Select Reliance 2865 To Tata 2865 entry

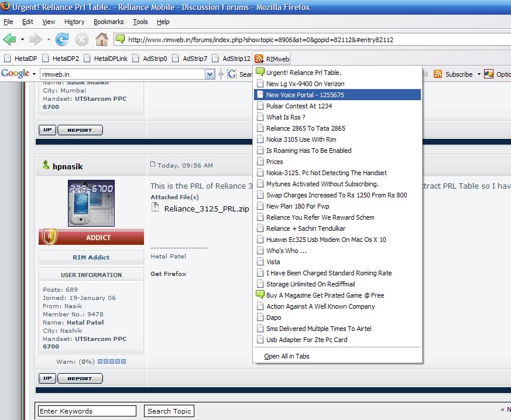(x=337, y=128)
